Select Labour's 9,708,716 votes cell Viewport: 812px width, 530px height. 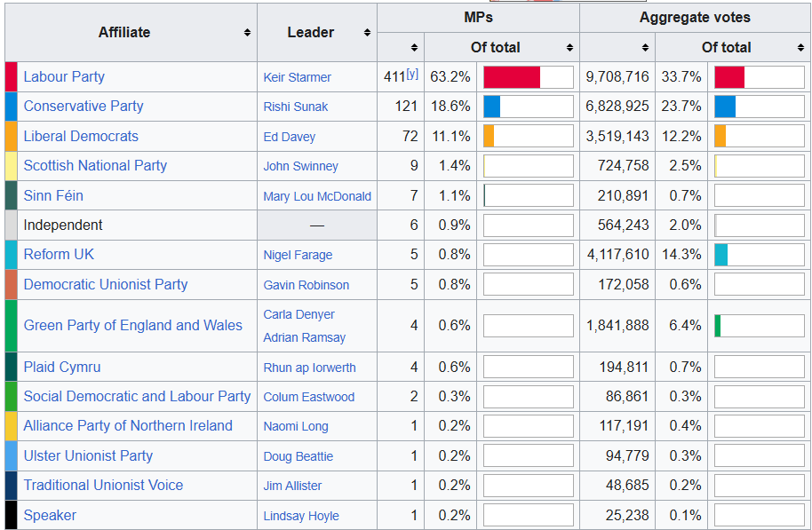617,76
